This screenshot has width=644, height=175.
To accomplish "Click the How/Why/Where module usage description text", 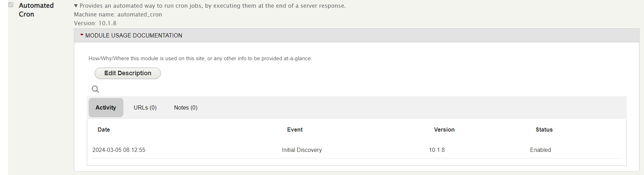I will (200, 58).
